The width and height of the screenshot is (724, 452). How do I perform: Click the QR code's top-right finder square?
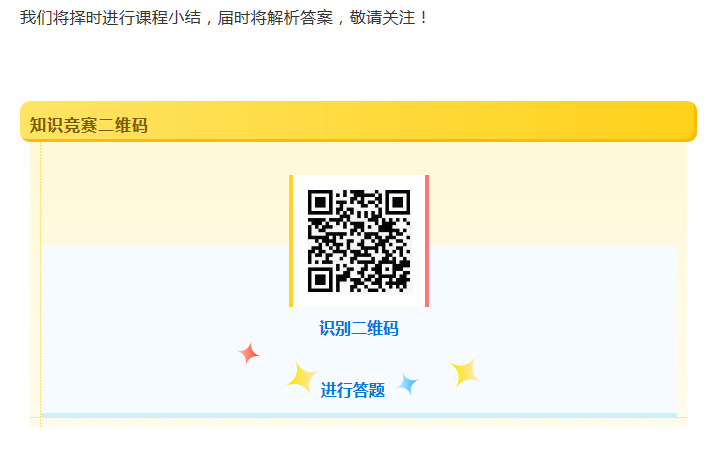398,202
